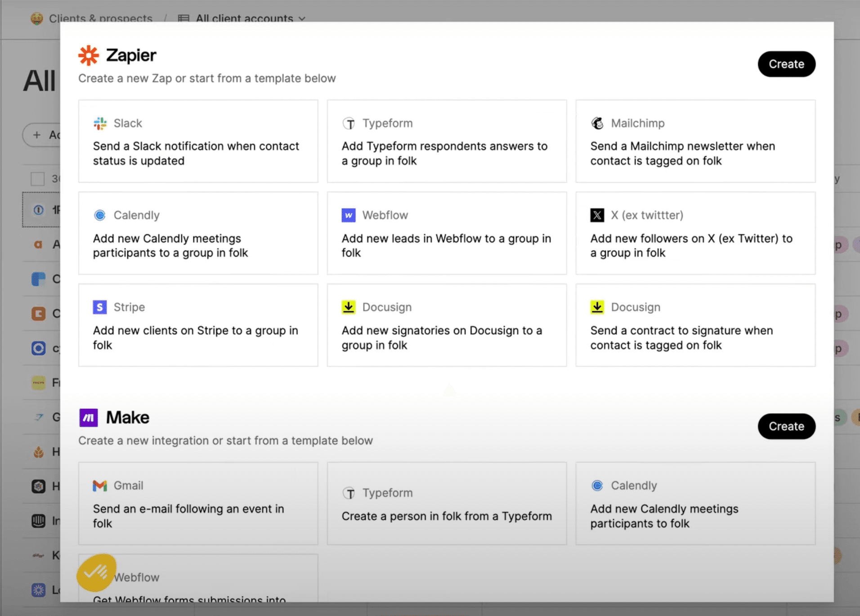
Task: Click the circular cy company icon in background
Action: 39,348
